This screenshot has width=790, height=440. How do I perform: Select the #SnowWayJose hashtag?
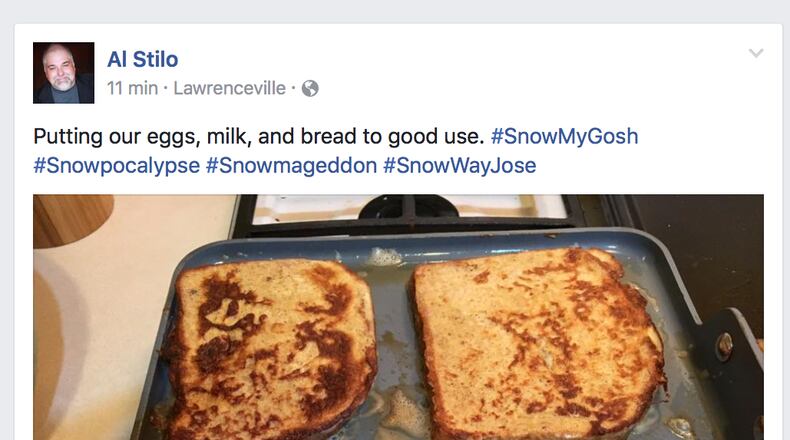tap(459, 166)
